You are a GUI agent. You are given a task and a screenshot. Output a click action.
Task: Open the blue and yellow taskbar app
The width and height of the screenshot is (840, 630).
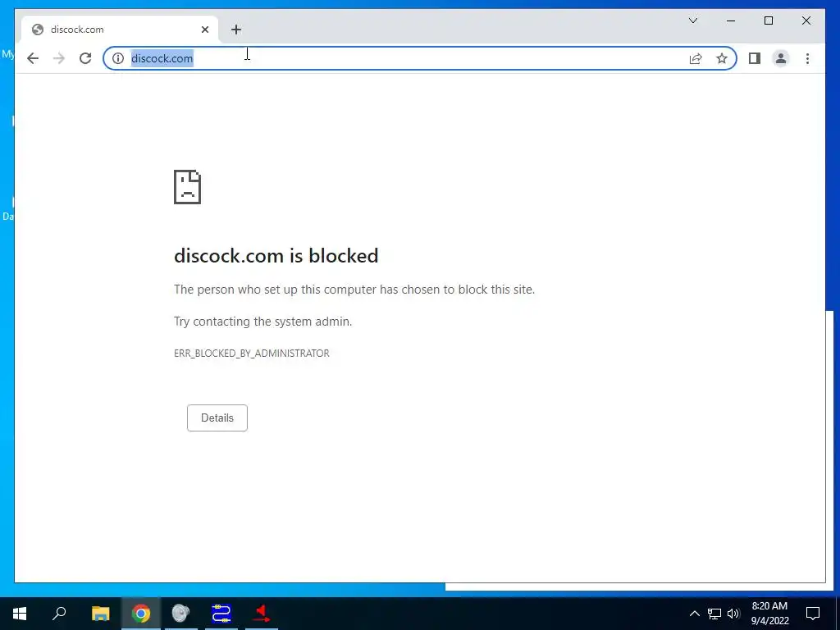tap(221, 614)
